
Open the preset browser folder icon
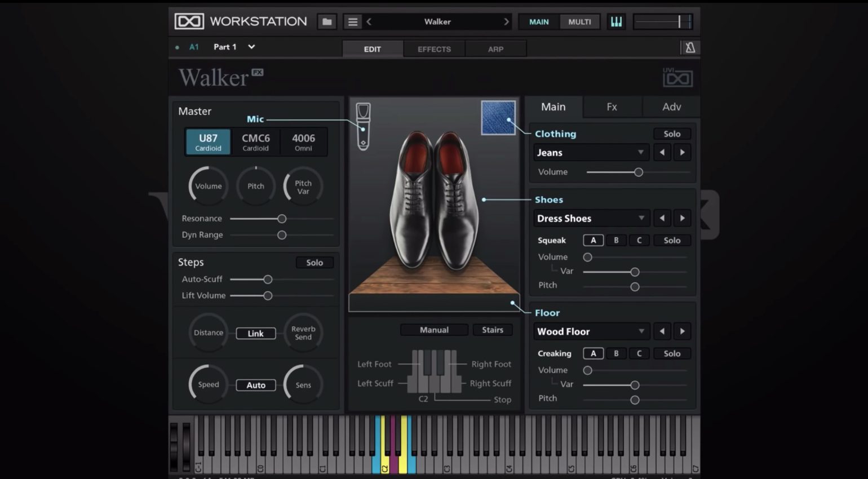pos(327,22)
